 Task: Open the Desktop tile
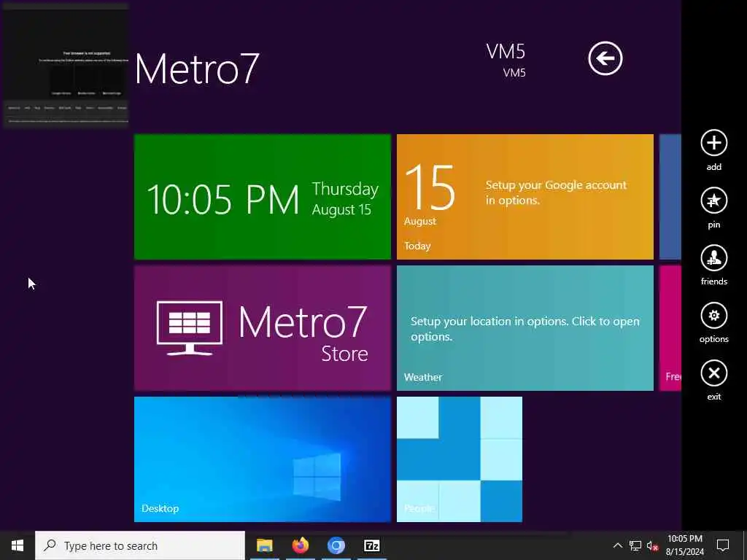(263, 459)
